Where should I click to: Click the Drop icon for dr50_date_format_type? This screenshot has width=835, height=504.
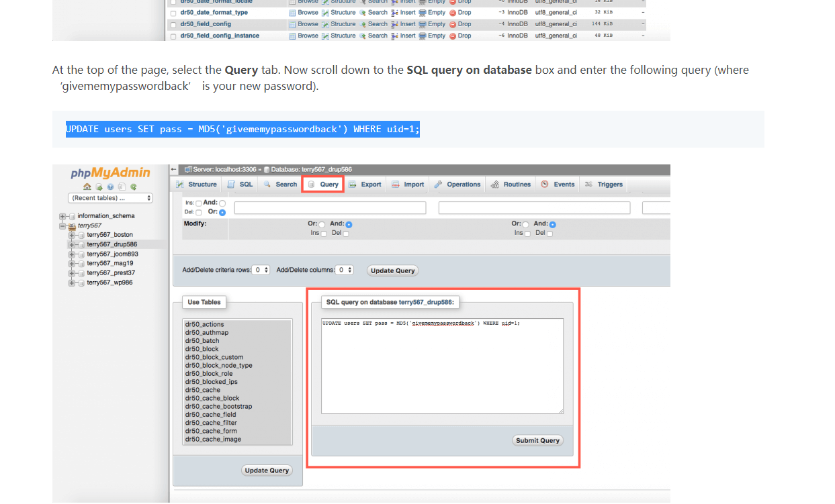pos(453,13)
